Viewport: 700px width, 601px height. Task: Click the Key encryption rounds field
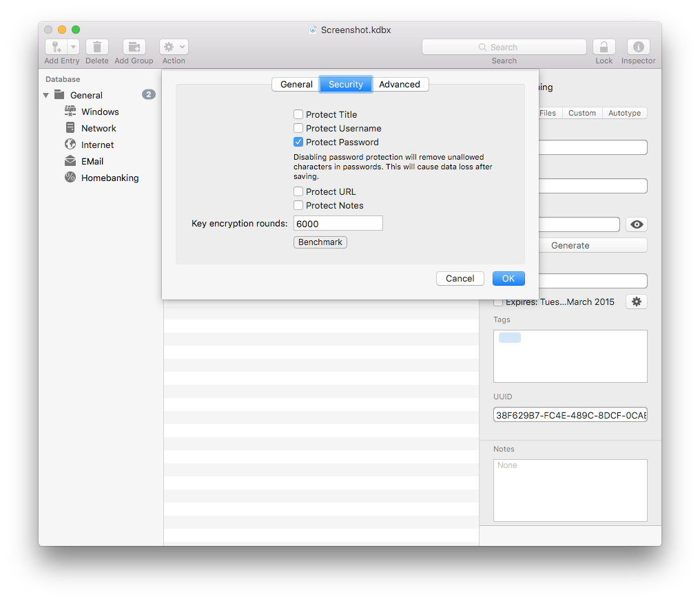pos(338,223)
